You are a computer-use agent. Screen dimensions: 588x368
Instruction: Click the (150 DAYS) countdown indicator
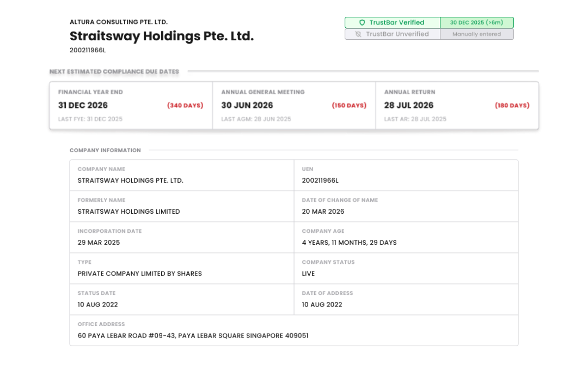pyautogui.click(x=348, y=105)
